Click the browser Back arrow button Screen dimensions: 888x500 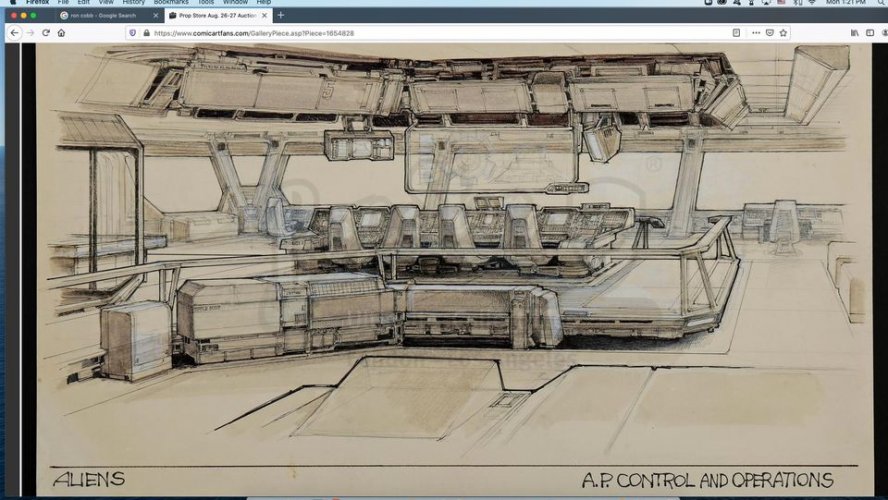click(14, 33)
